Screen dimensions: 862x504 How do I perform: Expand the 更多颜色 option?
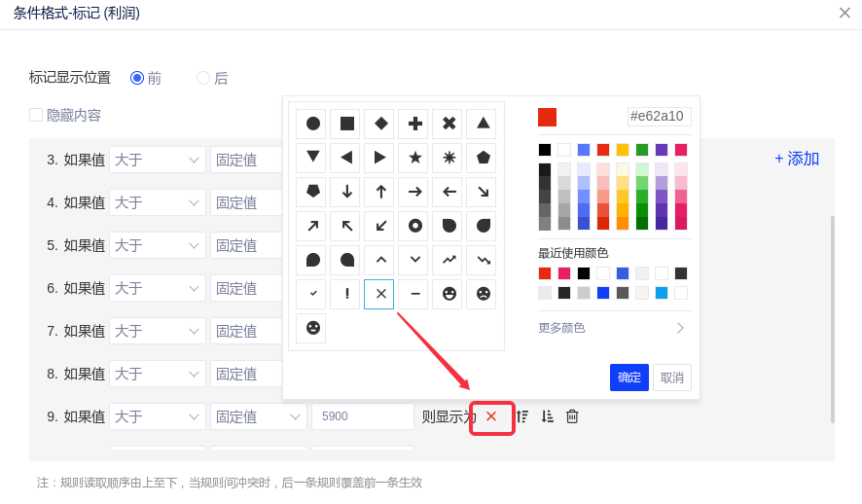(613, 328)
